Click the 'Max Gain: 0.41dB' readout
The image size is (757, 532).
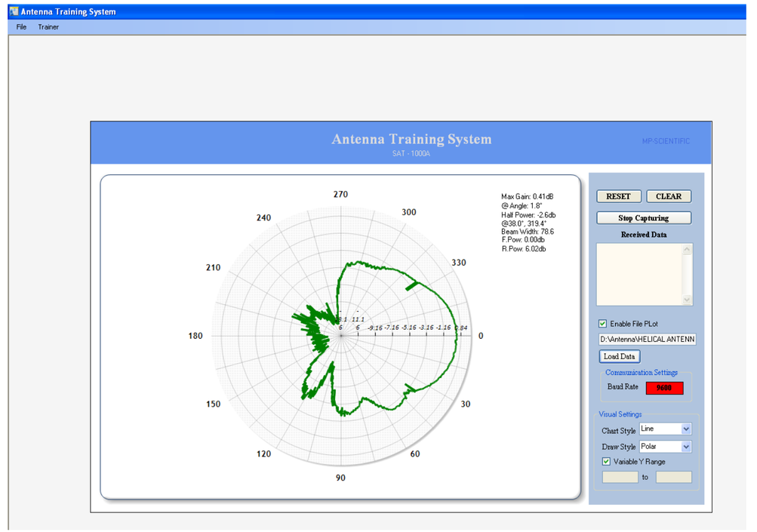click(x=528, y=196)
